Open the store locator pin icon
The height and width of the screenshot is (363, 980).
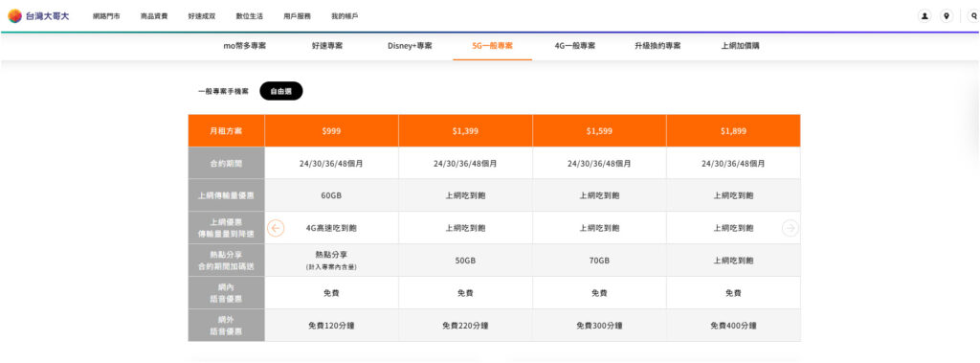click(x=947, y=16)
